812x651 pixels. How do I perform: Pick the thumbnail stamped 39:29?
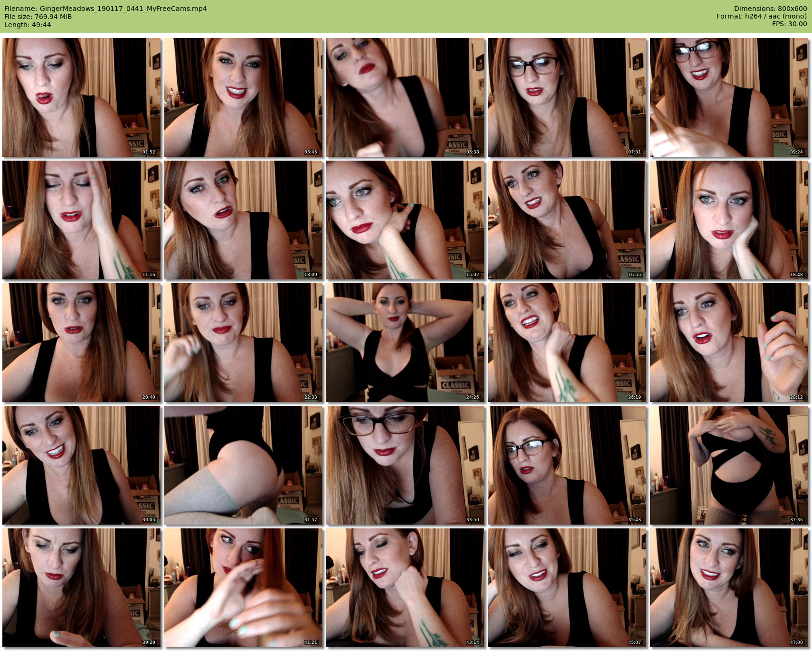(x=82, y=588)
